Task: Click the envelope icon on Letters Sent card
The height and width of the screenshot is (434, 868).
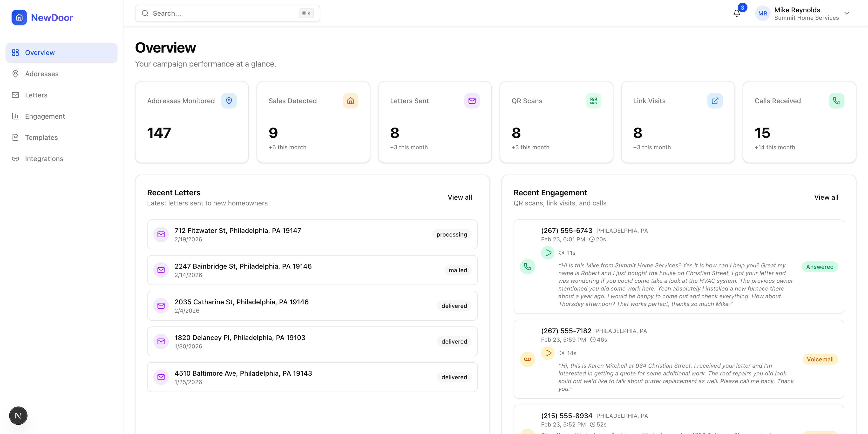Action: tap(472, 100)
